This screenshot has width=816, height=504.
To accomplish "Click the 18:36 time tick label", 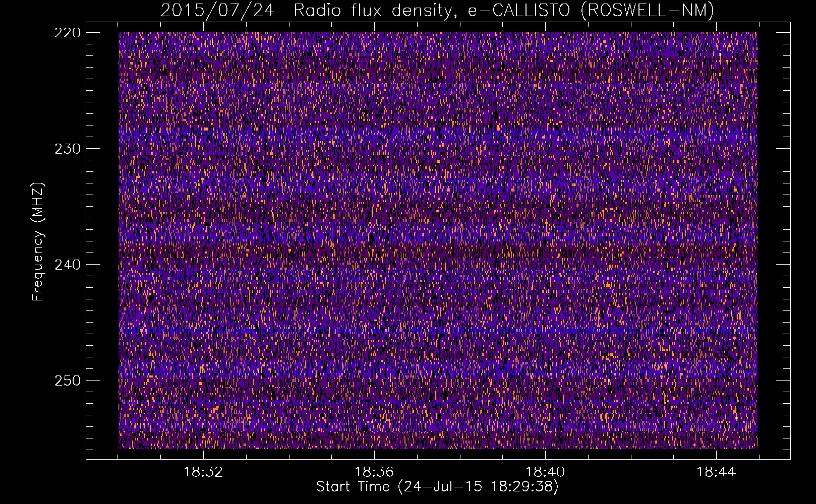I will pyautogui.click(x=374, y=472).
